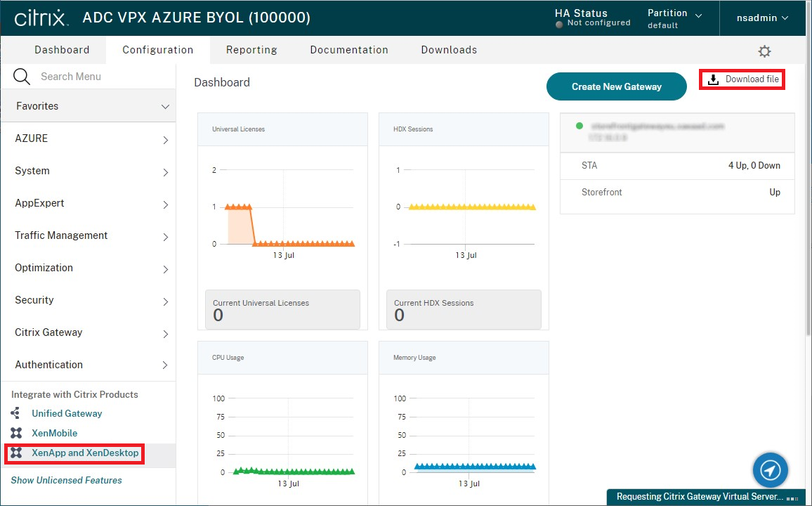Click the XenMobile icon in sidebar
The image size is (812, 506).
click(x=15, y=433)
